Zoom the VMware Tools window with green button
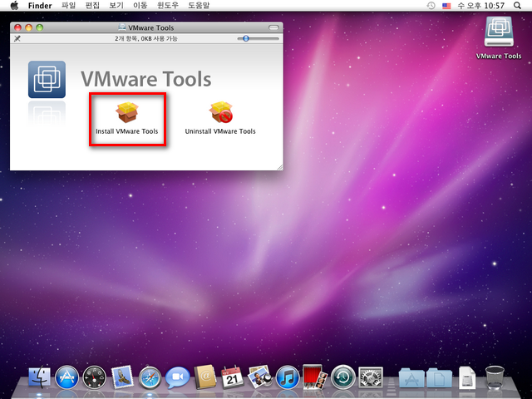Viewport: 532px width, 399px height. pos(39,27)
